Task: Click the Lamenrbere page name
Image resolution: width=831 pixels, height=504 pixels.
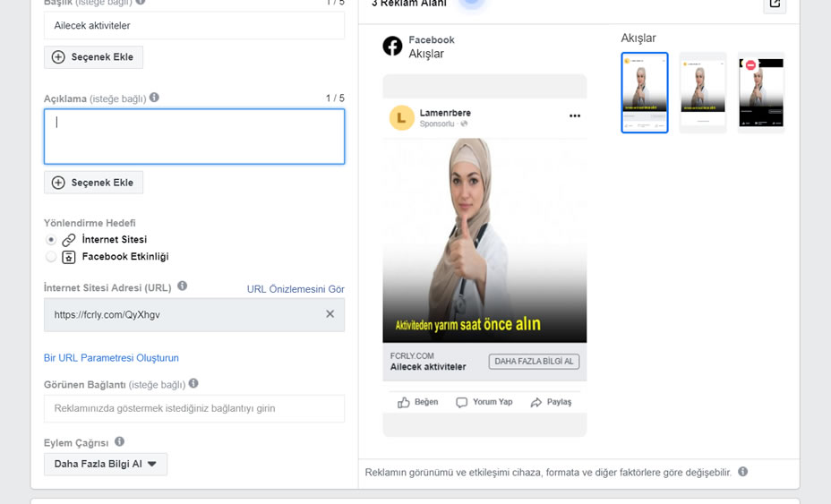Action: [445, 113]
